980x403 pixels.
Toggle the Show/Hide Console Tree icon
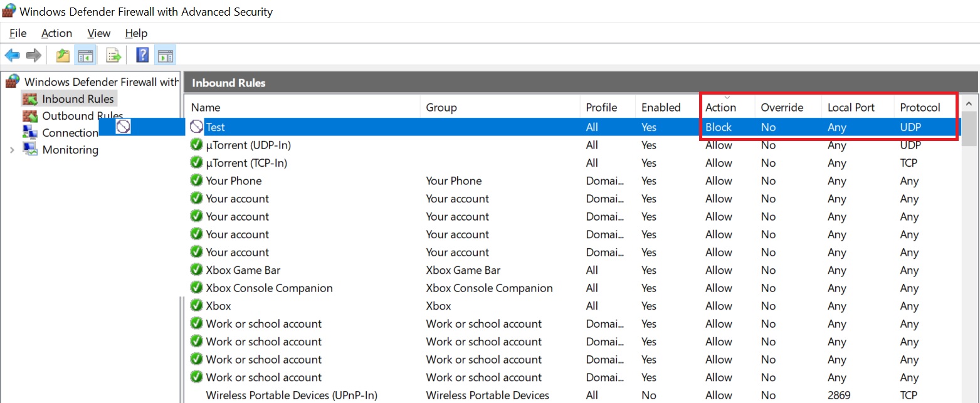click(x=85, y=56)
